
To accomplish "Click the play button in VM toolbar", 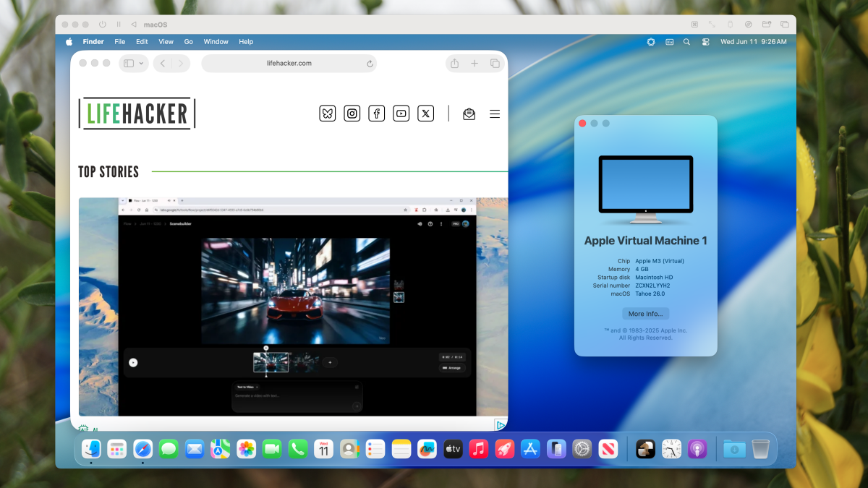I will coord(135,25).
